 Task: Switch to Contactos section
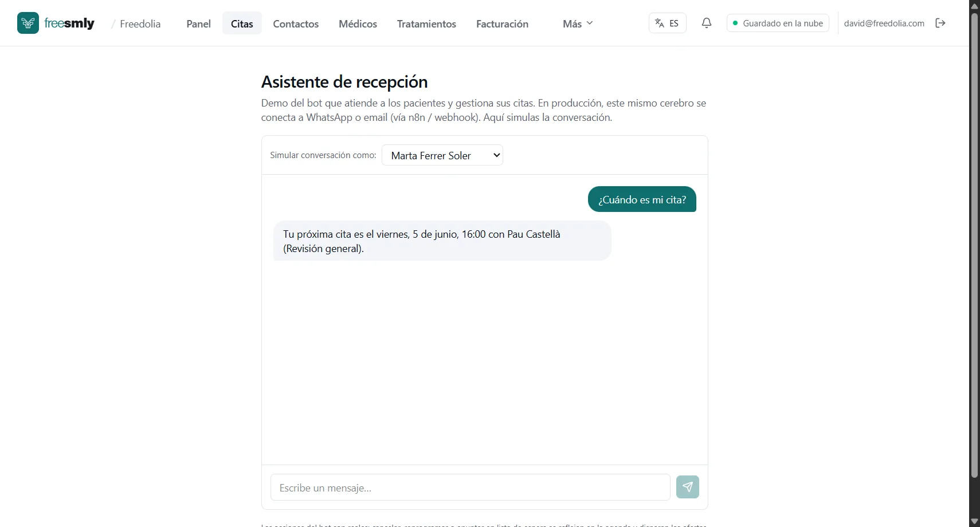[x=296, y=23]
